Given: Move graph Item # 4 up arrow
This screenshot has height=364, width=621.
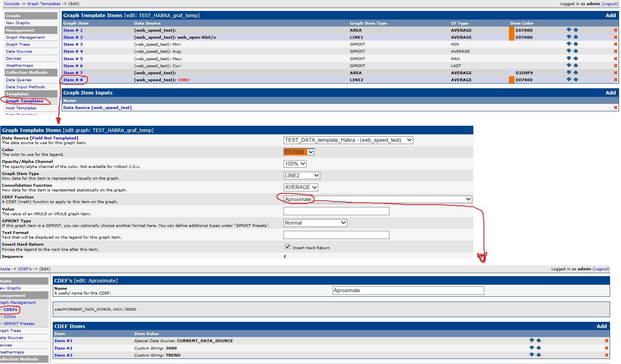Looking at the screenshot, I should coord(576,51).
